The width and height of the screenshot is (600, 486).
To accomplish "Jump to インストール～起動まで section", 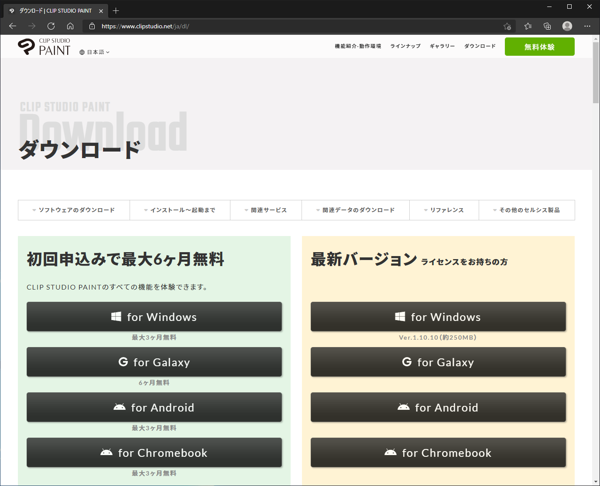I will click(180, 210).
